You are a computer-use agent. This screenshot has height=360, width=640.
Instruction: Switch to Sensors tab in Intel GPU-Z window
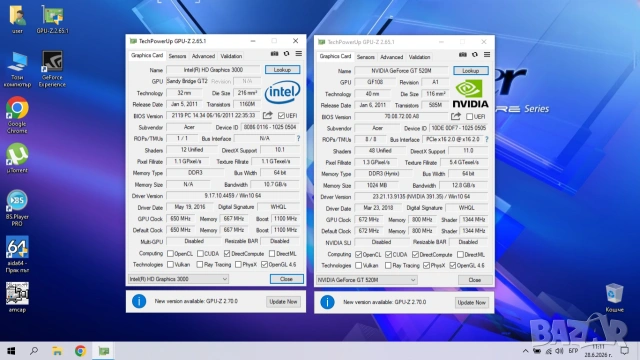coord(177,56)
